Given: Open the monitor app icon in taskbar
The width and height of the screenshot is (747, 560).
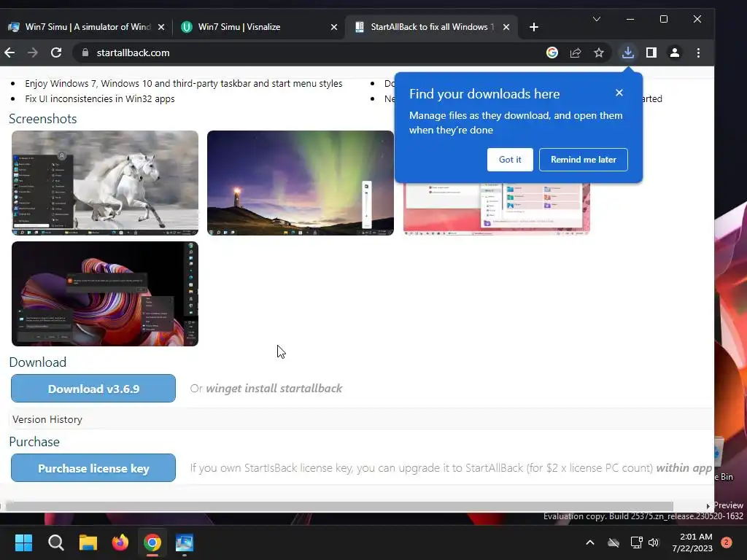Looking at the screenshot, I should pyautogui.click(x=185, y=542).
